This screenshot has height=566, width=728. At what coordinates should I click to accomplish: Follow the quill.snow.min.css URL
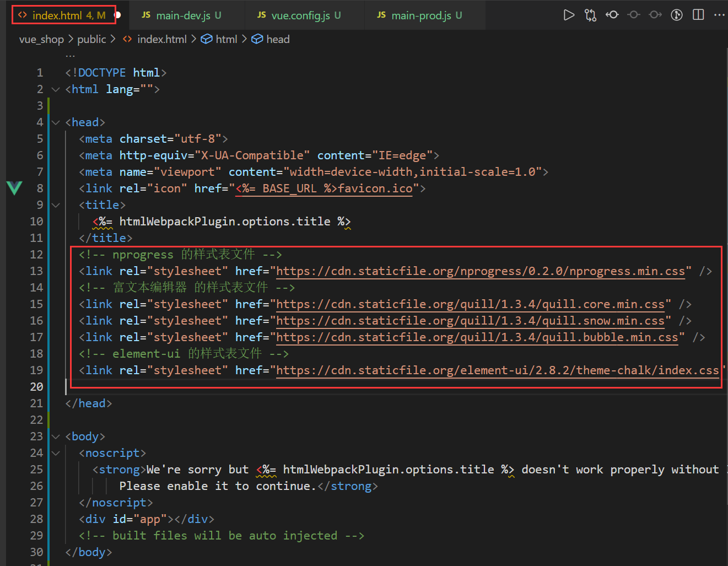tap(470, 321)
